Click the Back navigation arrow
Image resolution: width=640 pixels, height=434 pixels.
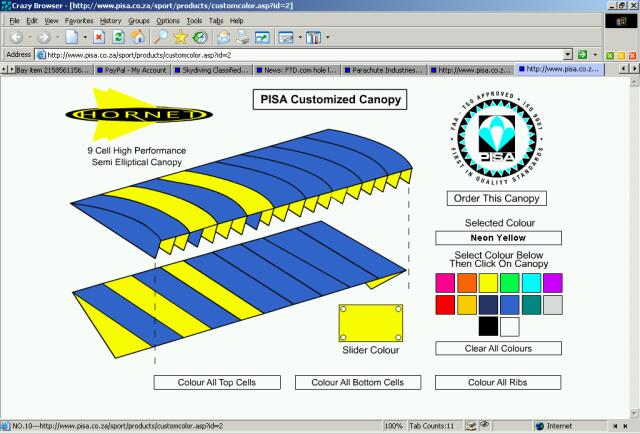click(16, 38)
